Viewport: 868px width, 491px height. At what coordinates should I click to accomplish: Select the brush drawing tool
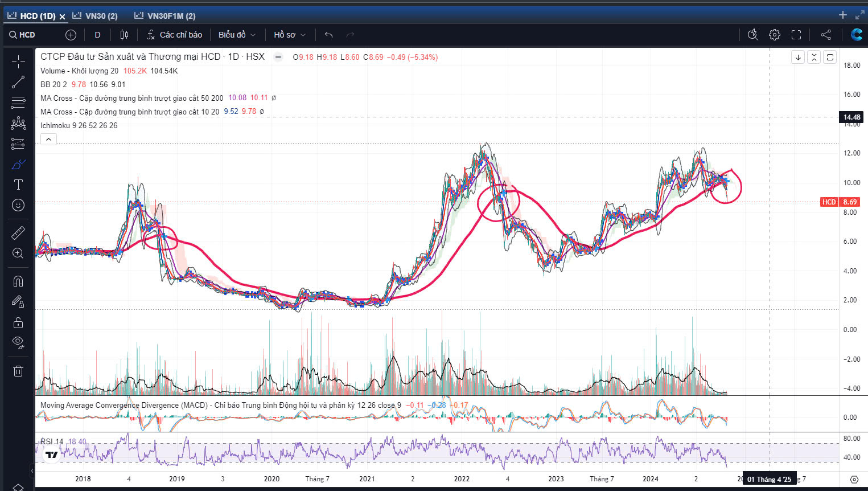coord(18,164)
